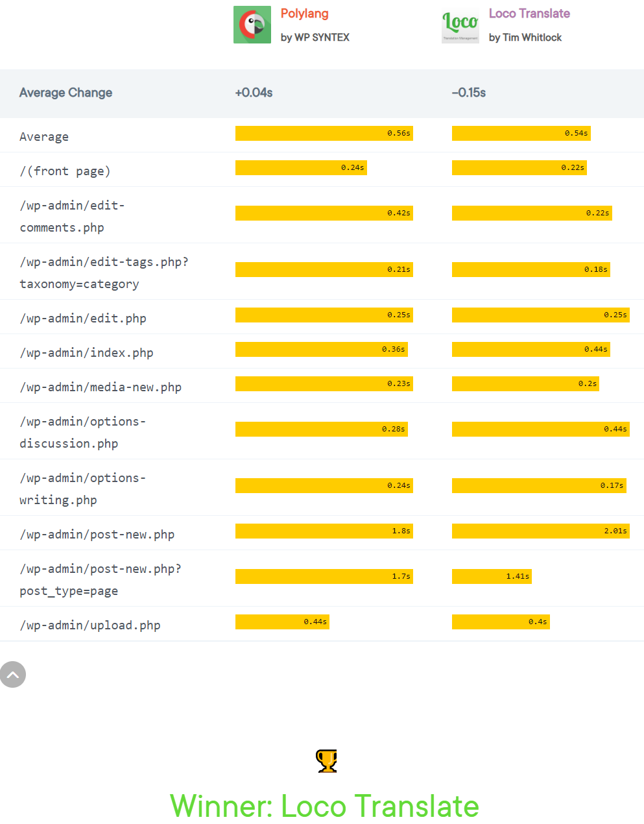Viewport: 644px width, 824px height.
Task: Select the Loco Translate plugin name heading
Action: (529, 13)
